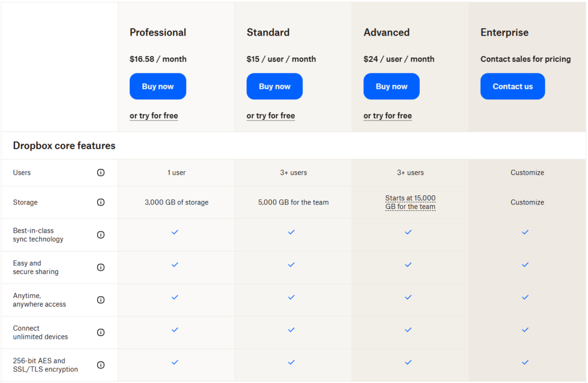Click Buy now for the Advanced plan
The width and height of the screenshot is (588, 383).
point(391,86)
